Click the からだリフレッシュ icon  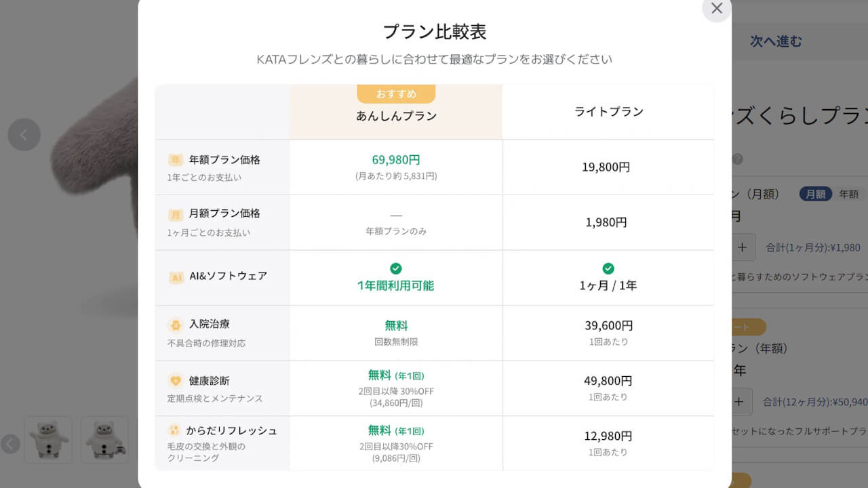point(175,430)
